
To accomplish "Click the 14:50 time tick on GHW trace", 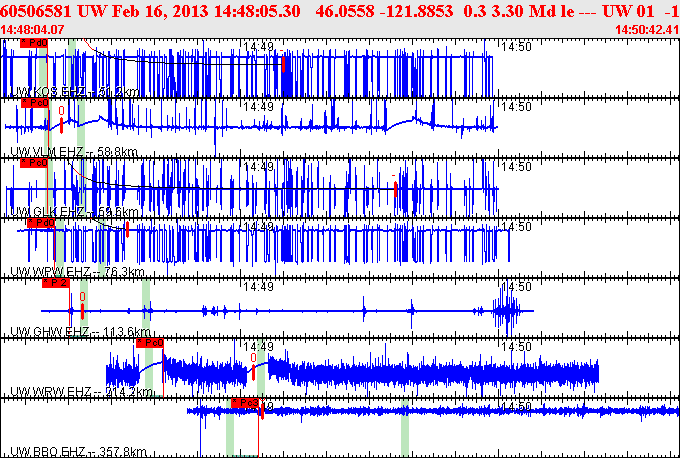I will (x=516, y=286).
